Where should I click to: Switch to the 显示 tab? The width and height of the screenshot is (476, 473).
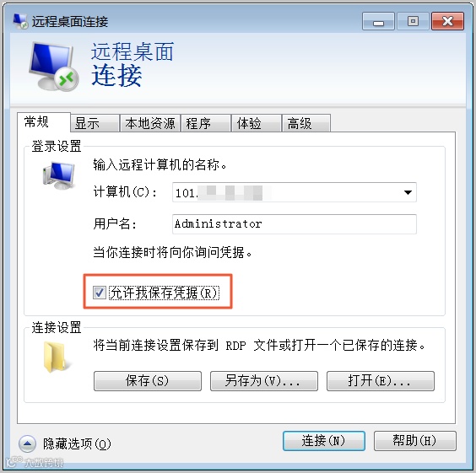(x=95, y=123)
